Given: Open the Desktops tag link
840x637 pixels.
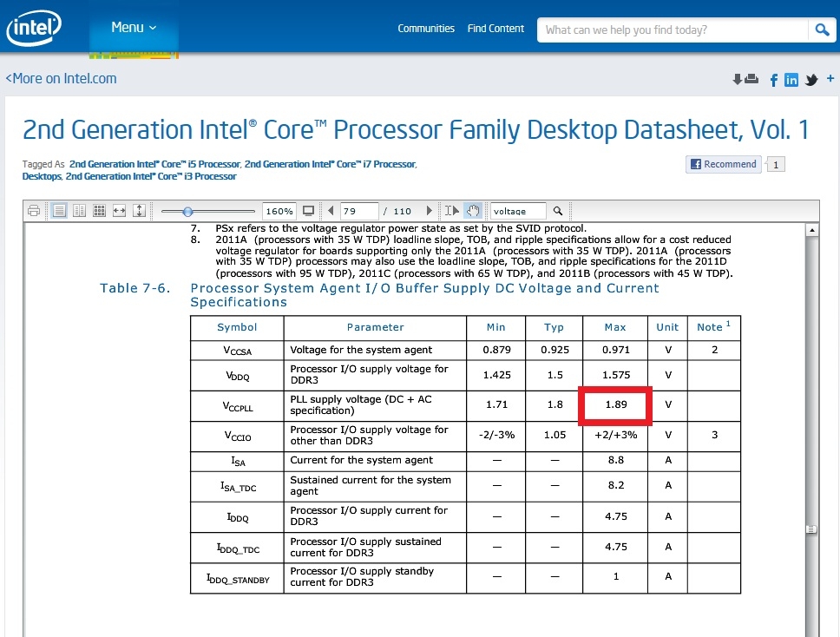Looking at the screenshot, I should tap(42, 176).
